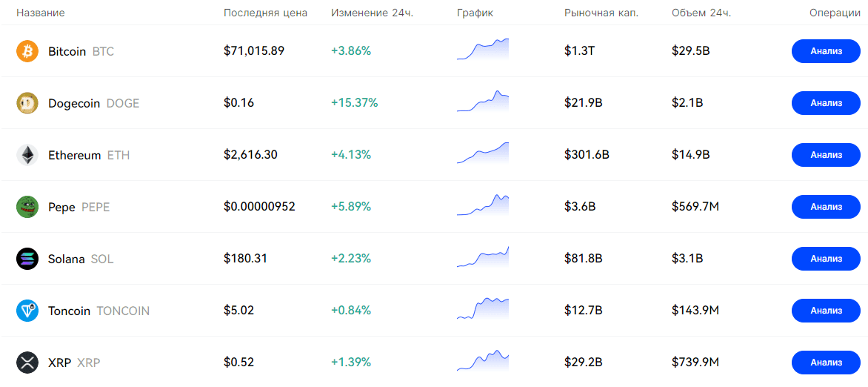The image size is (868, 387).
Task: Click the orange Bitcoin coin icon
Action: tap(27, 51)
